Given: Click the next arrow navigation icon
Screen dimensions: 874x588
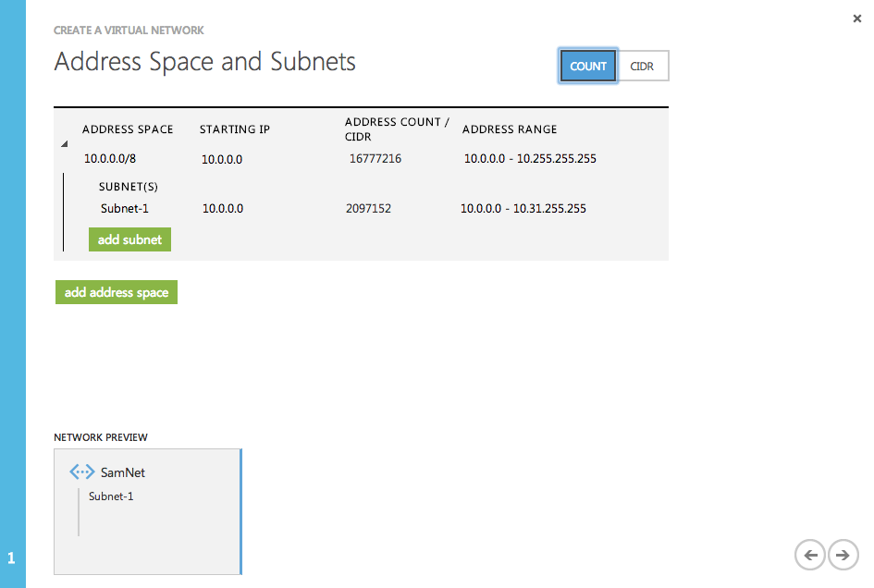Looking at the screenshot, I should point(843,555).
